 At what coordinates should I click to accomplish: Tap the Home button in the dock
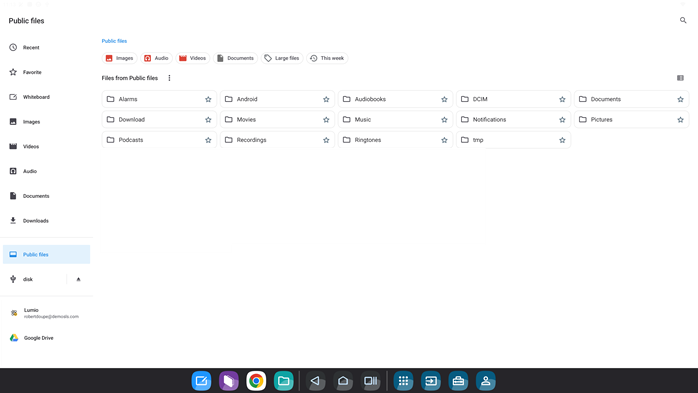pos(343,381)
